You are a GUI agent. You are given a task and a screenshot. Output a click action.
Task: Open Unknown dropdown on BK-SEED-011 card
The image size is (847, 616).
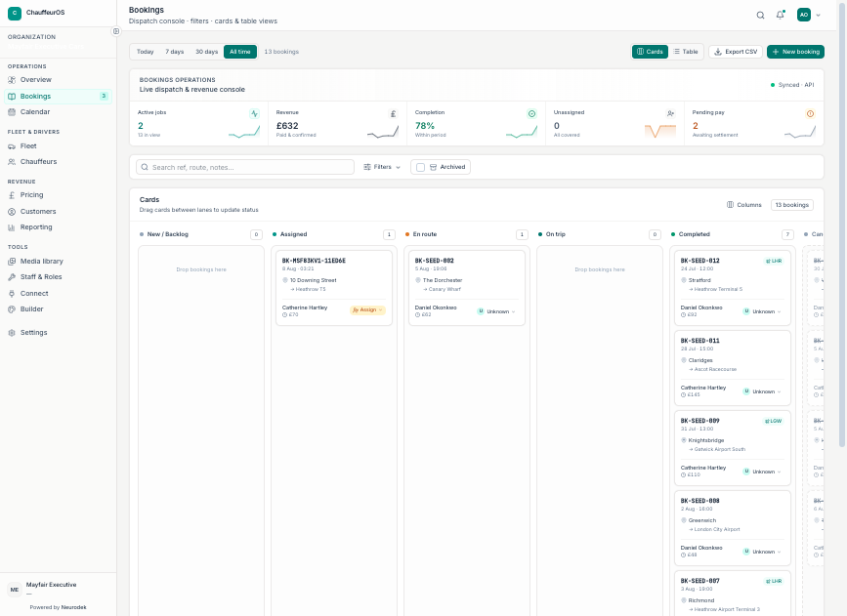(762, 391)
